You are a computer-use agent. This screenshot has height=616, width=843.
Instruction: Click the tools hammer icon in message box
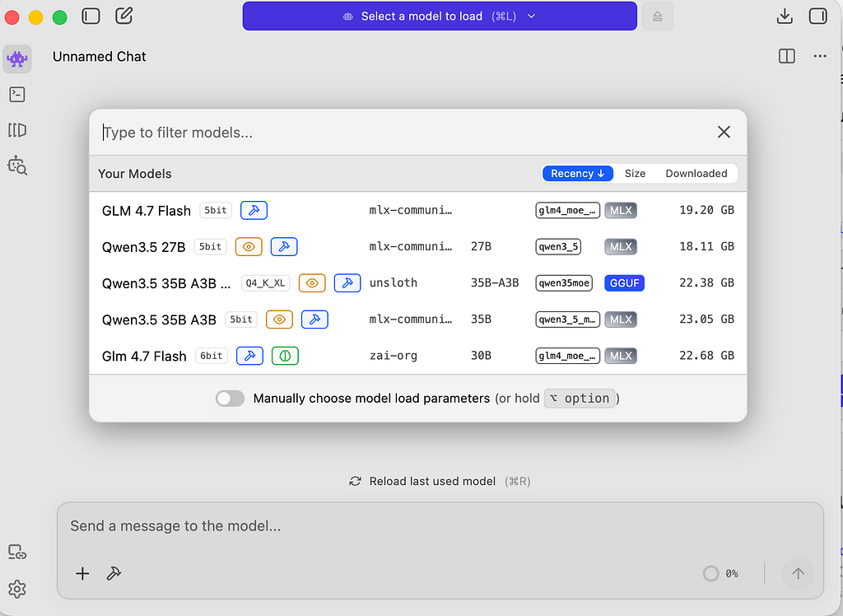tap(114, 573)
